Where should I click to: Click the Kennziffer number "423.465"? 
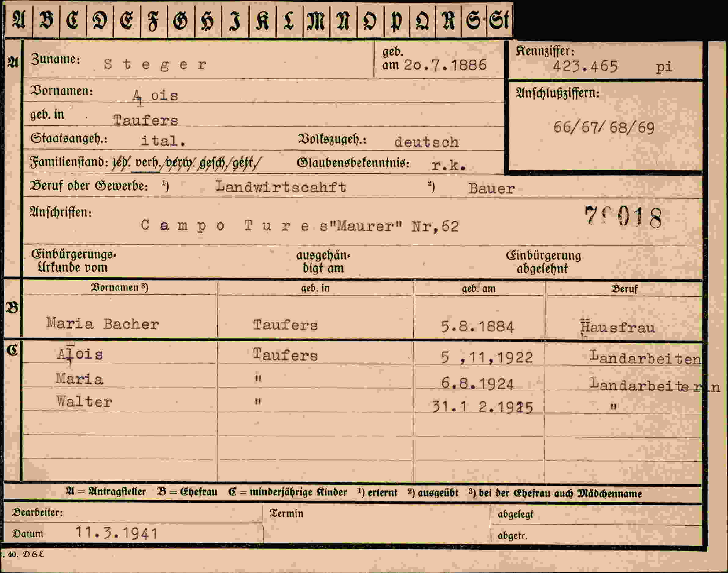tap(585, 66)
